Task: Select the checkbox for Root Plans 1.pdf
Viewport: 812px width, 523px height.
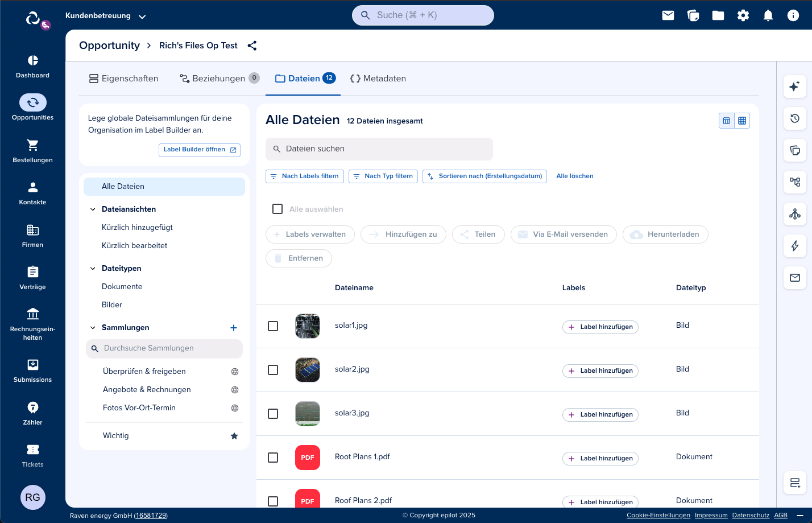Action: (273, 458)
